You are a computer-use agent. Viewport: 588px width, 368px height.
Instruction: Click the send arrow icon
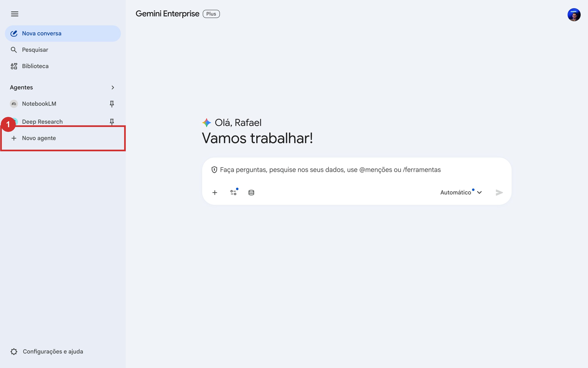[x=499, y=193]
